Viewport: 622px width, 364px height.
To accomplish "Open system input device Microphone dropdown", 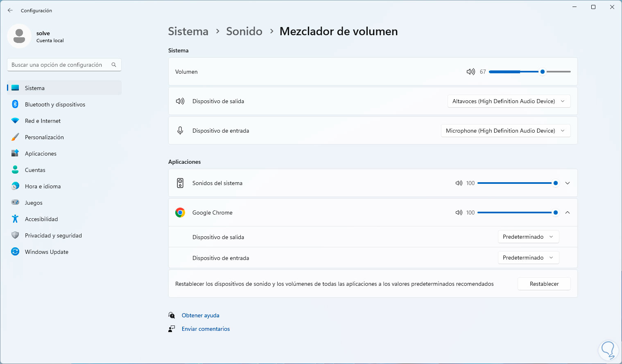I will click(505, 131).
